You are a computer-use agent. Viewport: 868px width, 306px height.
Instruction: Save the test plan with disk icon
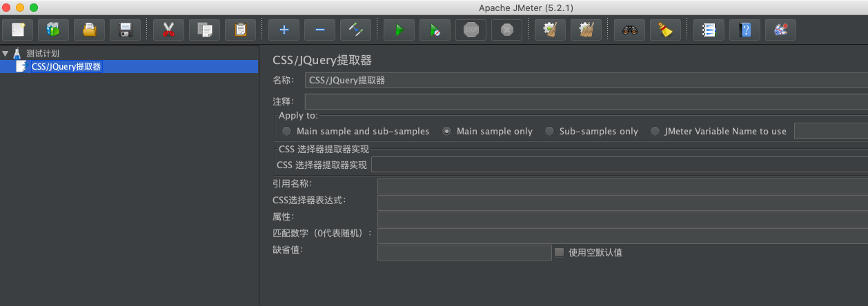[x=125, y=30]
